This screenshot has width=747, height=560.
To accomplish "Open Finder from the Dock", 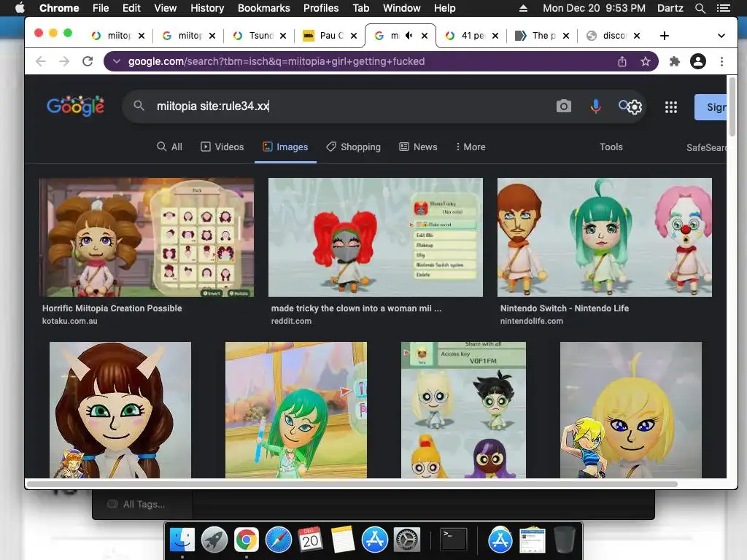I will pos(182,540).
